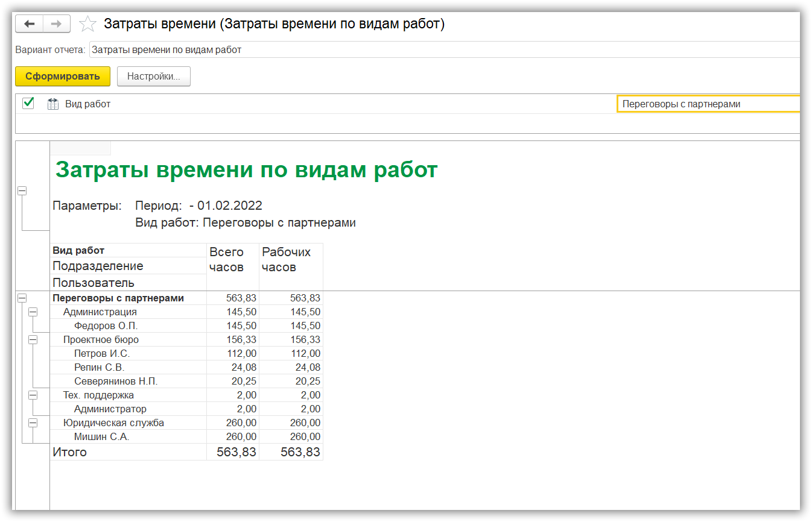
Task: Open the Настройки settings button
Action: [x=153, y=77]
